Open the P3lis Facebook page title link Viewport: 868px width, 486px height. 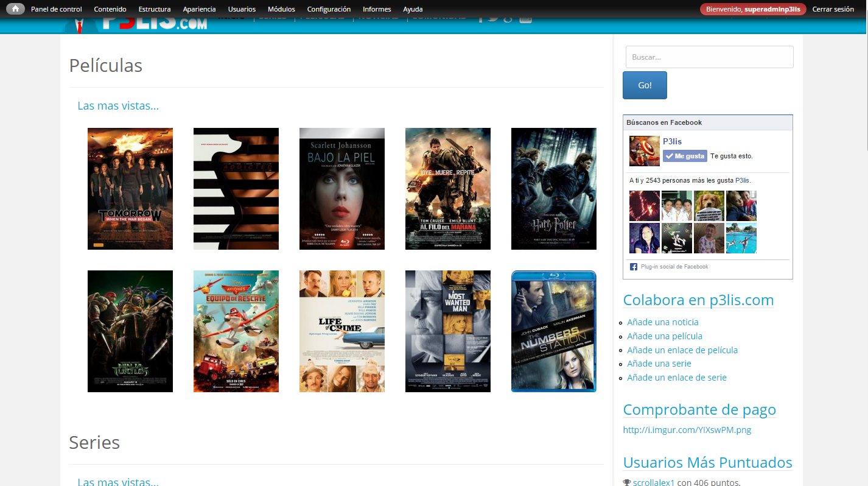click(672, 141)
